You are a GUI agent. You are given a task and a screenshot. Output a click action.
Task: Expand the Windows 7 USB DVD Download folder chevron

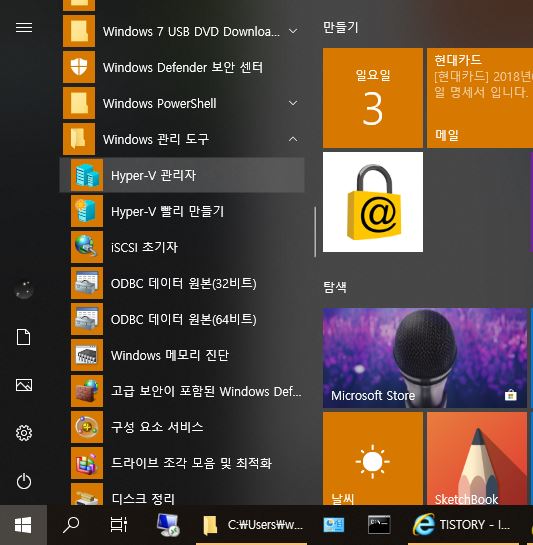click(293, 31)
